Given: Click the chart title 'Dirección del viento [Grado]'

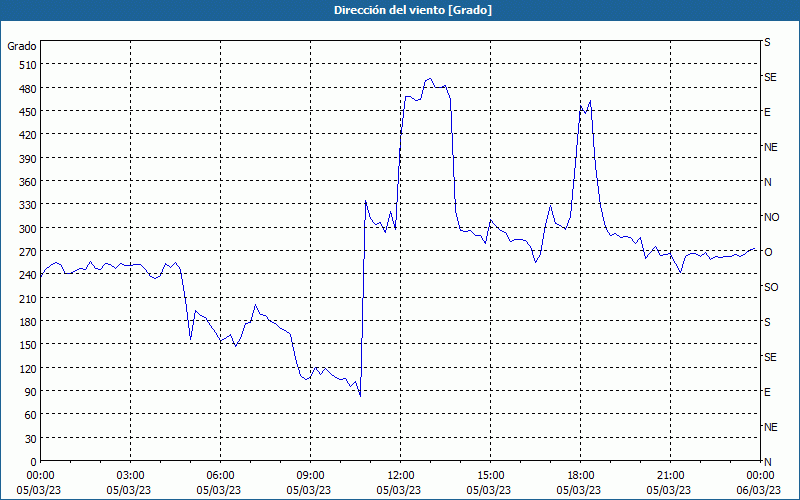Looking at the screenshot, I should 413,10.
